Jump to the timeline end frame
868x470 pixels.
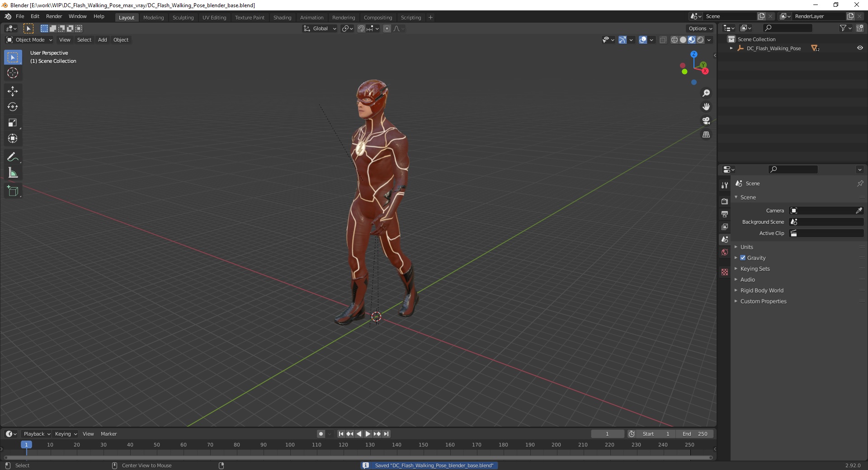(x=386, y=434)
